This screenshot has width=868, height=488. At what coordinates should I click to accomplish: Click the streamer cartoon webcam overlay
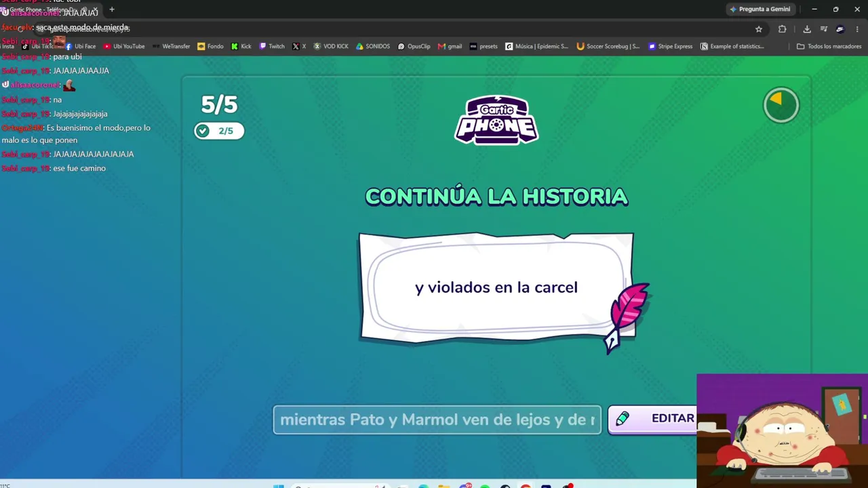(782, 430)
